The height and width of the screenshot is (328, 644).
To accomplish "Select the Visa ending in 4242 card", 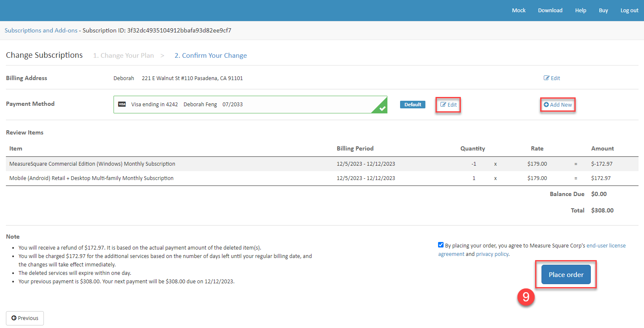I will coord(250,105).
